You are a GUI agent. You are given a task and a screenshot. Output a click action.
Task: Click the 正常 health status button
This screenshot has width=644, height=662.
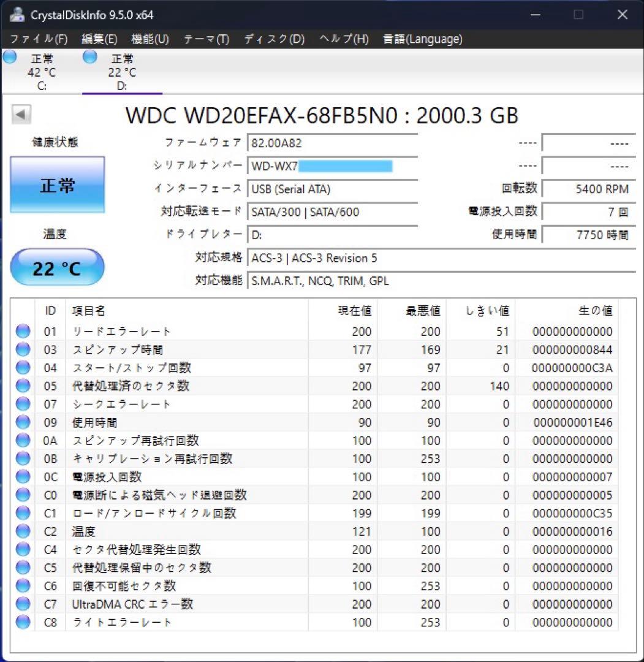tap(57, 185)
